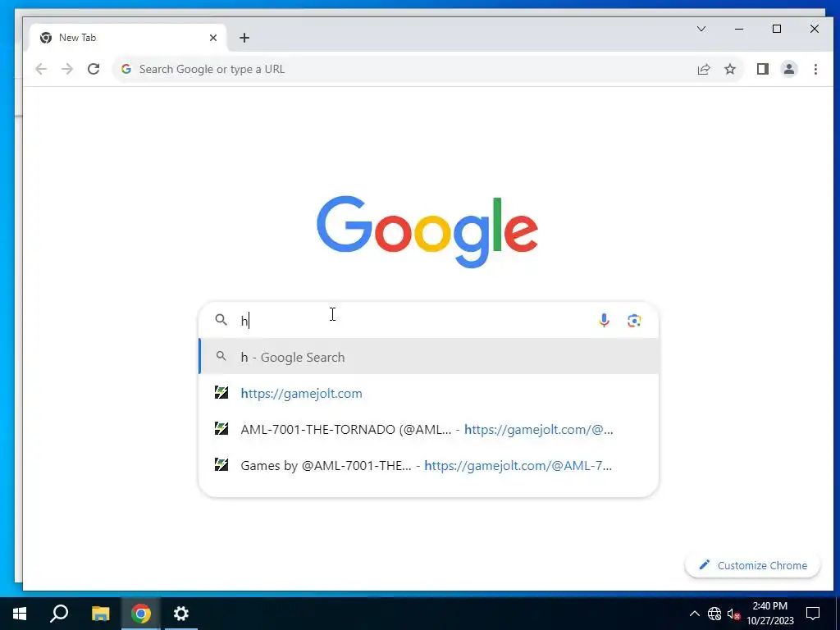Click the browser Back arrow
The width and height of the screenshot is (840, 630).
pyautogui.click(x=41, y=69)
